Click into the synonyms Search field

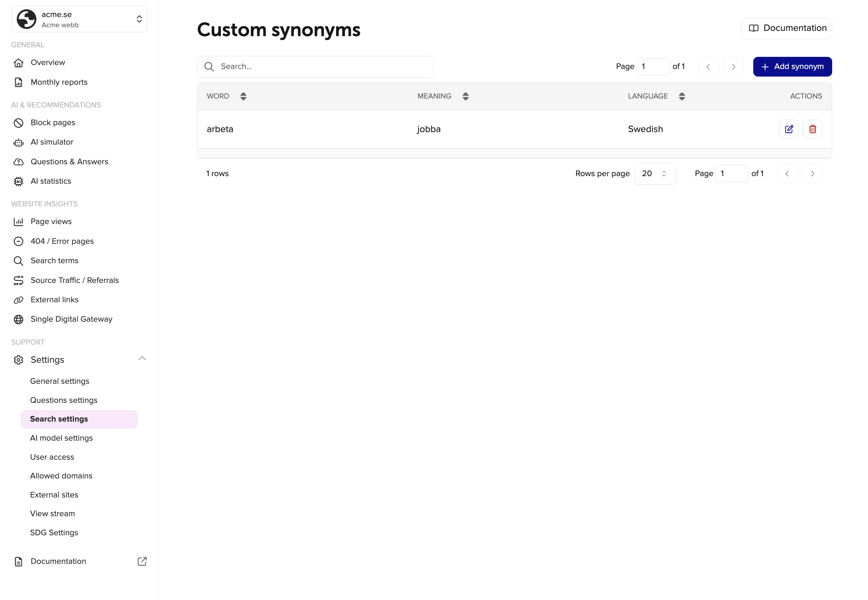click(x=315, y=67)
